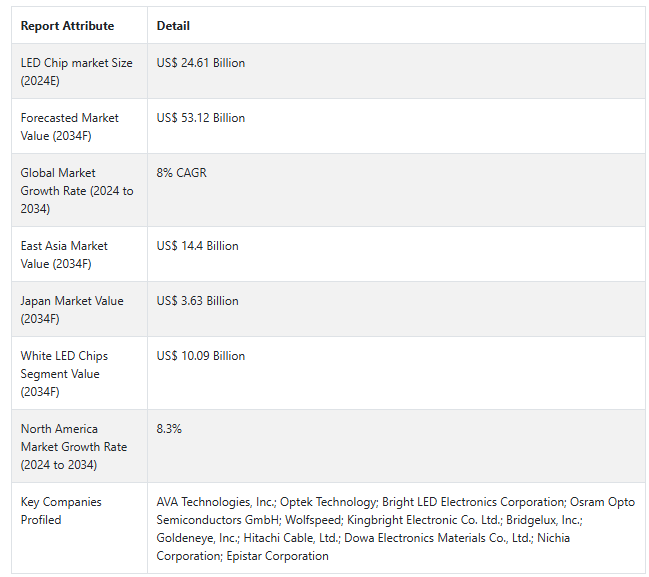The height and width of the screenshot is (577, 649).
Task: Click AVA Technologies, Inc. in companies list
Action: click(x=216, y=502)
